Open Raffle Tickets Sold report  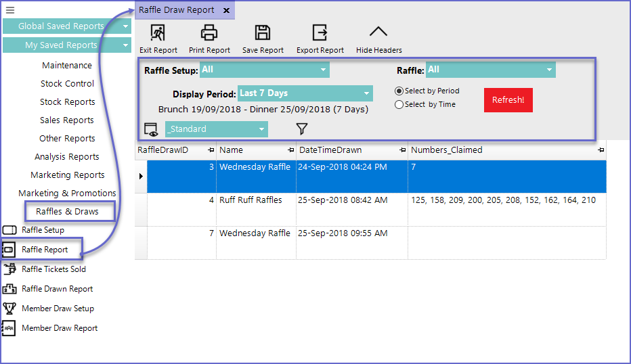(x=53, y=269)
